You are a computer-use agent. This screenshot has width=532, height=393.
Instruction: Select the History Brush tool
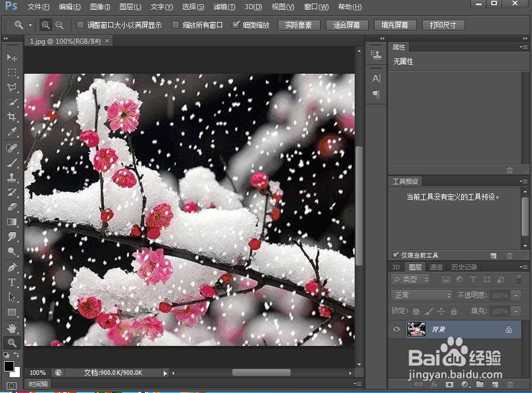pos(12,192)
